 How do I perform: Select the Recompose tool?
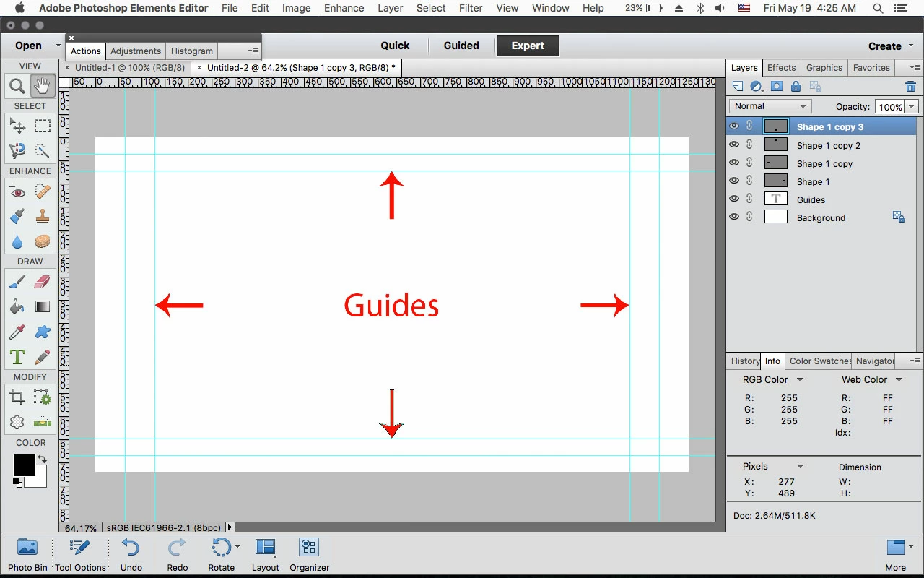(43, 397)
